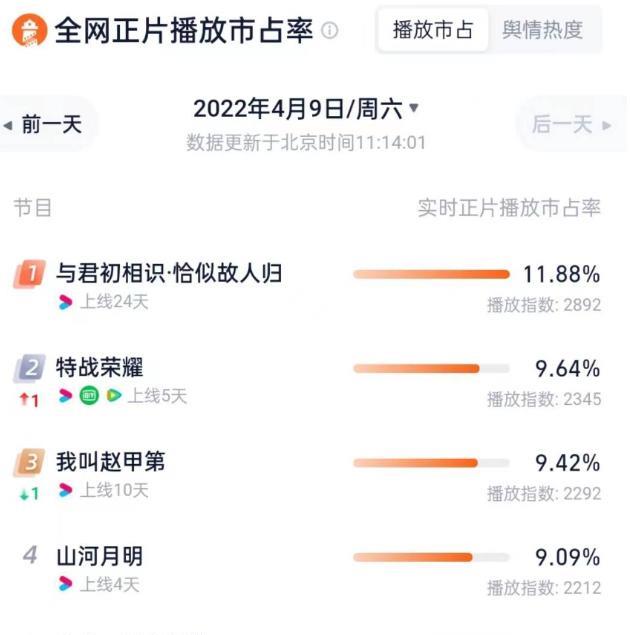Open the 山河月明 show entry
This screenshot has height=635, width=630.
[x=100, y=556]
